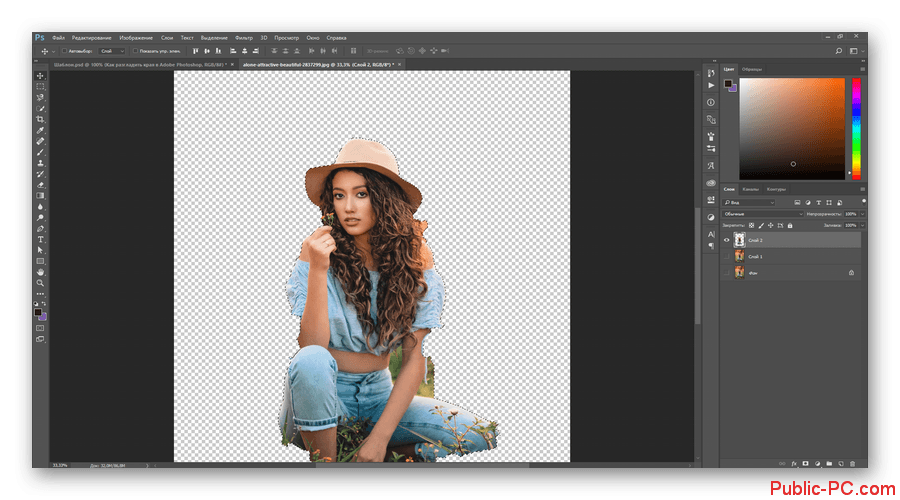This screenshot has width=900, height=500.
Task: Select the Hand tool
Action: (41, 272)
